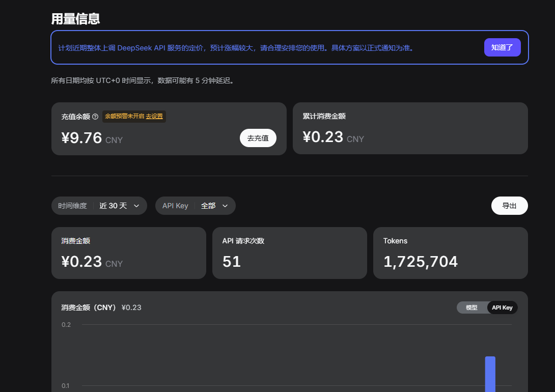
Task: Click the 余额预警未开启 warning text
Action: click(125, 117)
